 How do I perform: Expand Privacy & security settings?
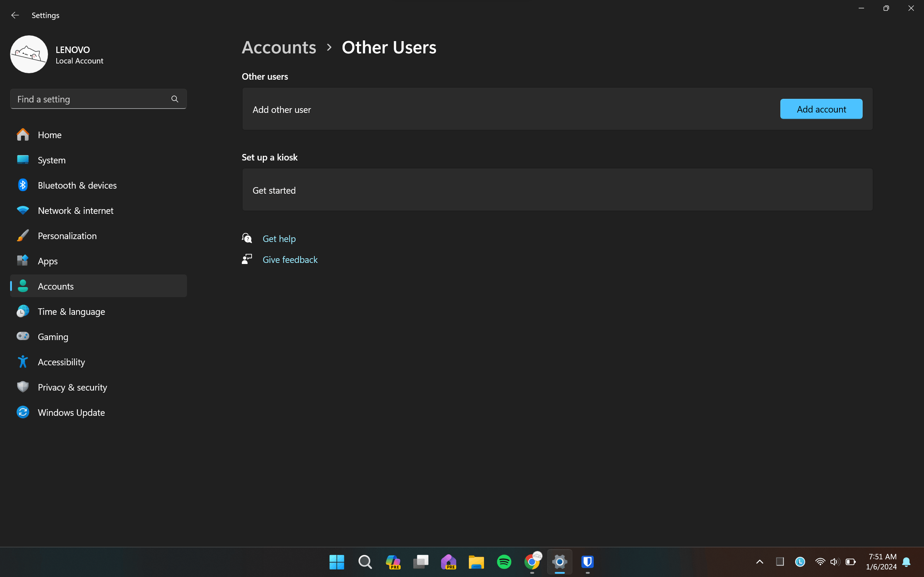[x=73, y=387]
